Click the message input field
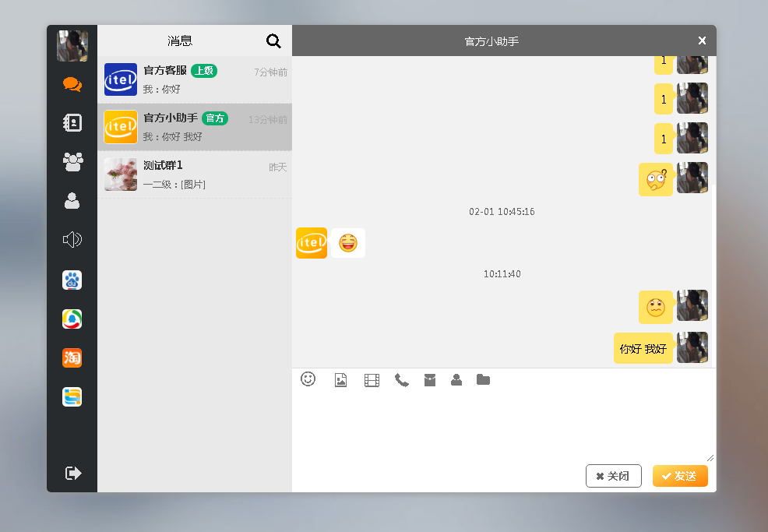The width and height of the screenshot is (768, 532). point(502,425)
